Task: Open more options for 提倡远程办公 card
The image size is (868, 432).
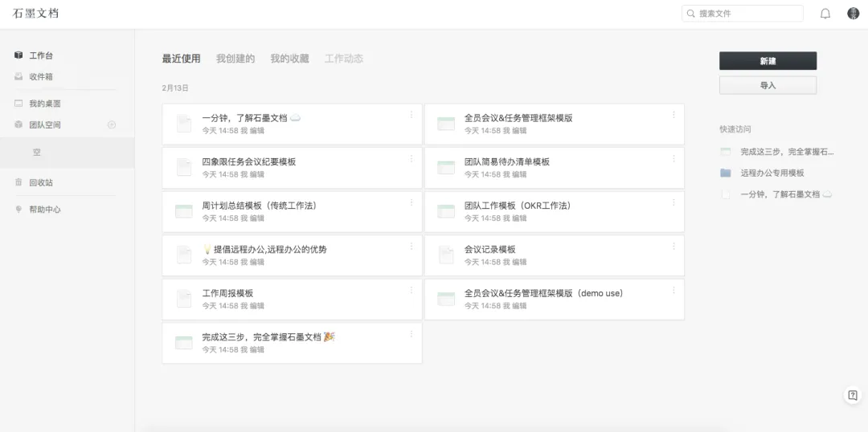Action: (411, 246)
